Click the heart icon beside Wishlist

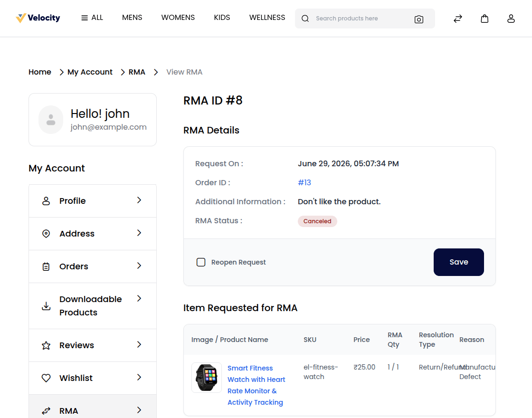[46, 378]
